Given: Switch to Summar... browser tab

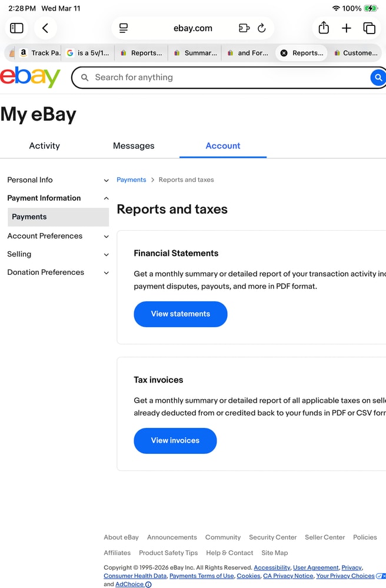Looking at the screenshot, I should (x=195, y=53).
